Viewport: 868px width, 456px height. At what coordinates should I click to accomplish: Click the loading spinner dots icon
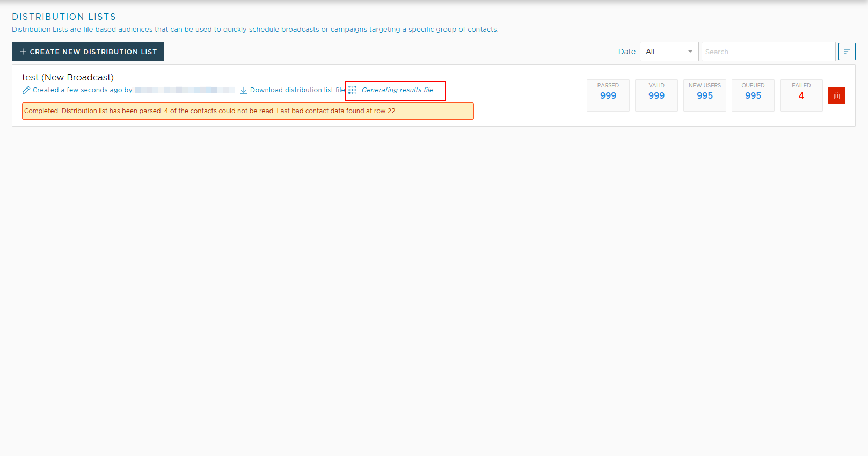tap(352, 90)
